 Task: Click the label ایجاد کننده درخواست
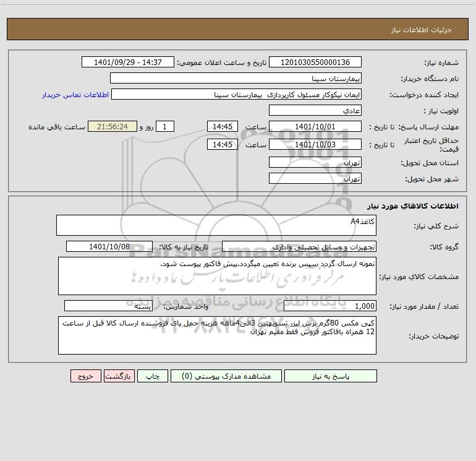pos(424,95)
